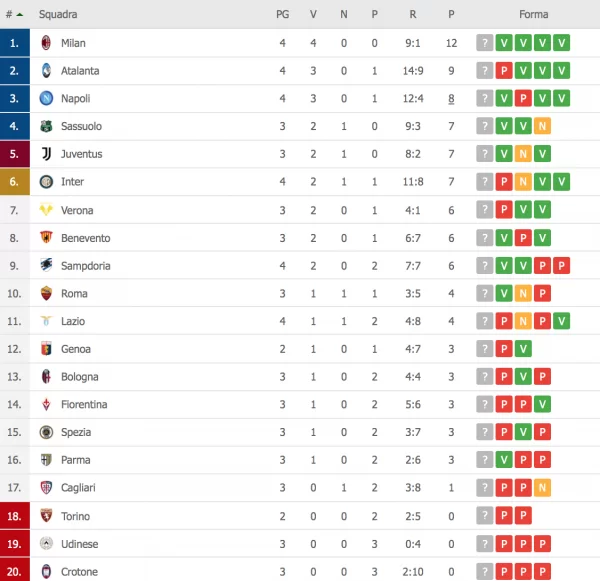Click the Atalanta team logo
Image resolution: width=600 pixels, height=581 pixels.
(45, 71)
